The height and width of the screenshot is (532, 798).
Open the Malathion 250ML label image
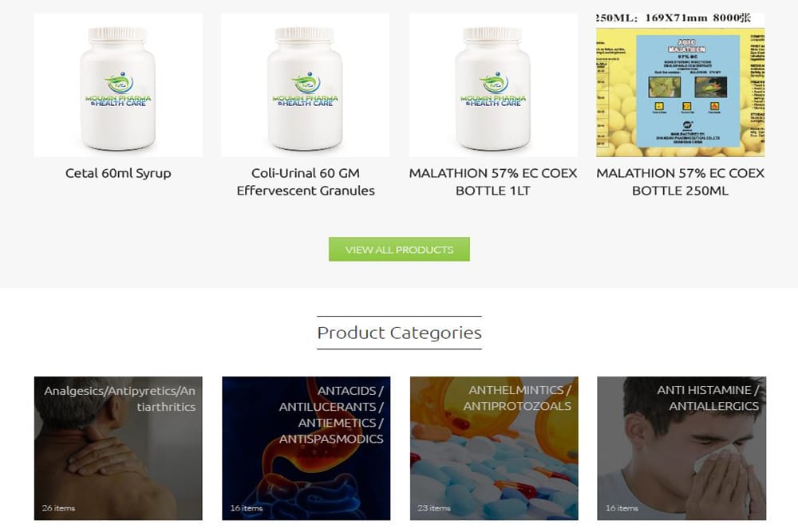pyautogui.click(x=681, y=85)
